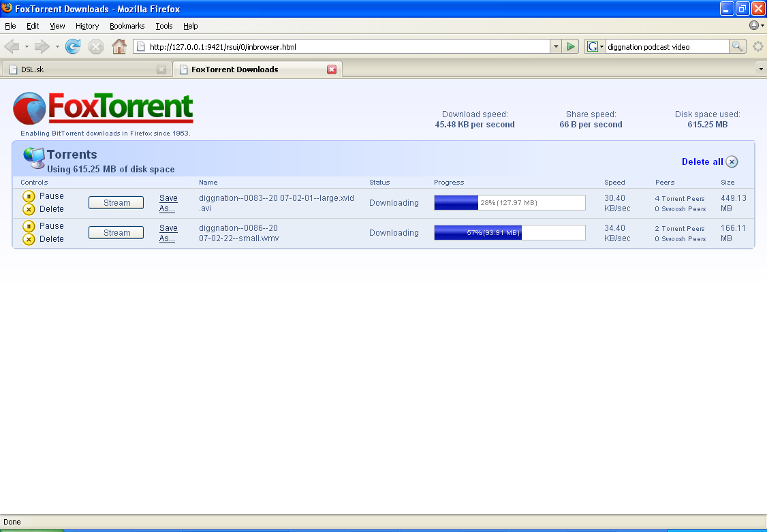
Task: Click the search magnifier button
Action: coord(737,46)
